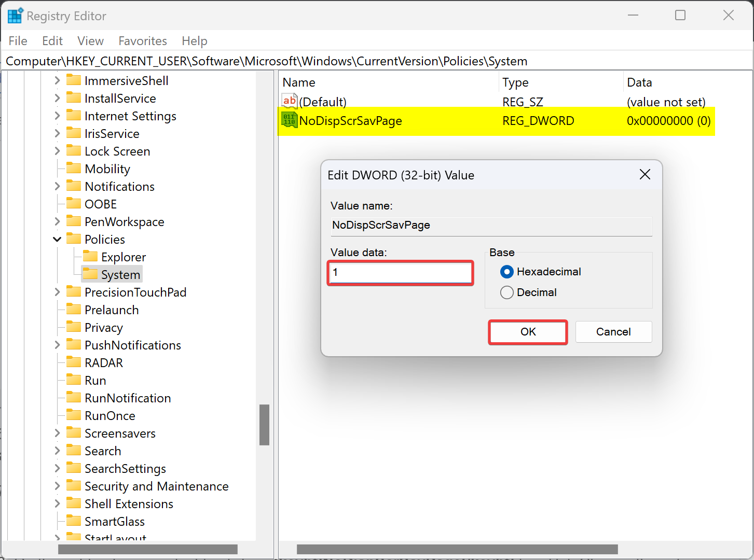Image resolution: width=754 pixels, height=560 pixels.
Task: Expand the PushNotifications key
Action: [x=57, y=345]
